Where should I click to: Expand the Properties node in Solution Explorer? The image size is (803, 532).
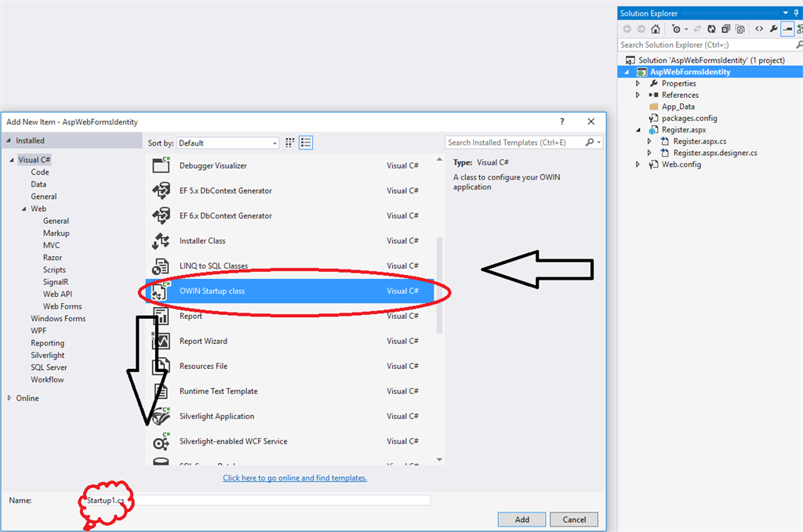[x=638, y=83]
